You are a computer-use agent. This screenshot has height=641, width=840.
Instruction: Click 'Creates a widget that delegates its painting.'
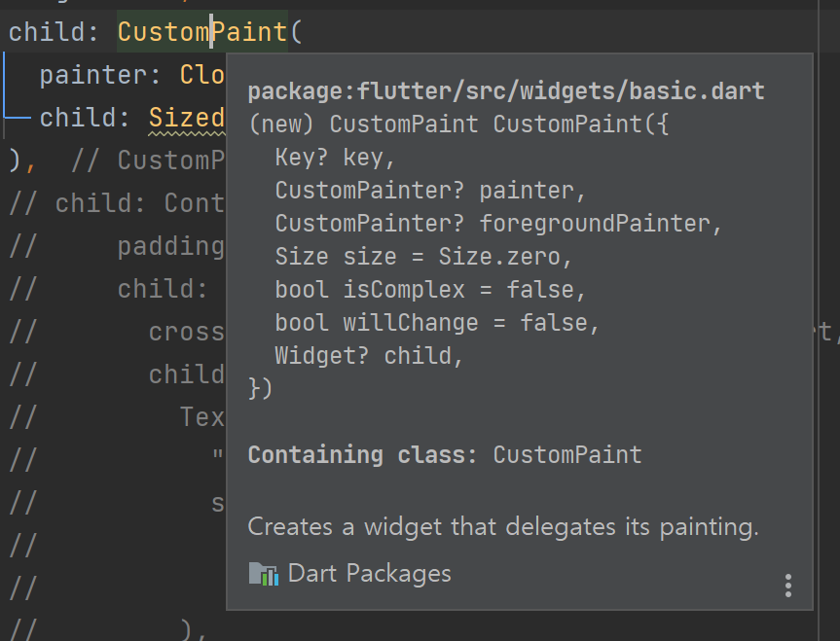[503, 527]
